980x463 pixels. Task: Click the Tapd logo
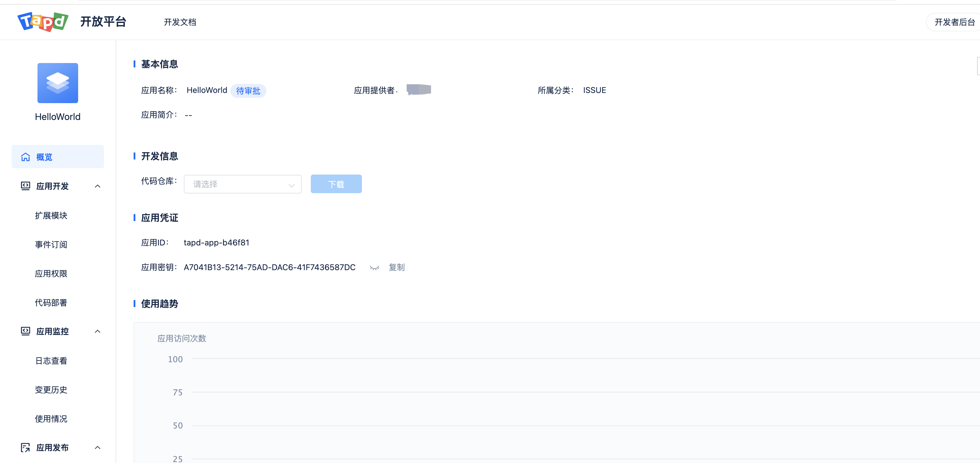[43, 22]
